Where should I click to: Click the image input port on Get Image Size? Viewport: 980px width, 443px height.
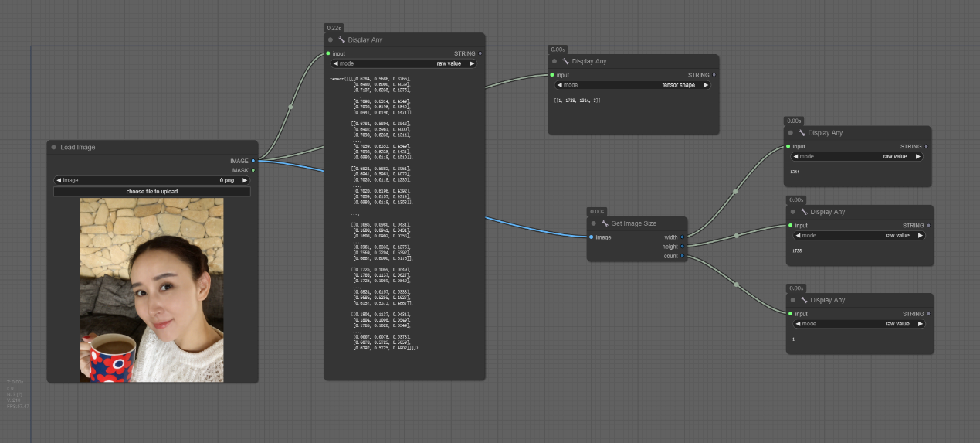point(592,237)
